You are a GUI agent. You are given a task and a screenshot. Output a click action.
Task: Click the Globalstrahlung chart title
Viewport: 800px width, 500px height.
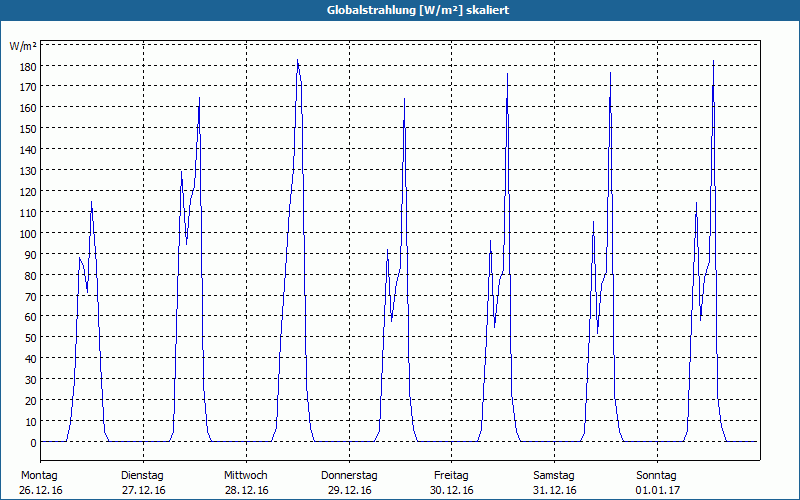point(417,10)
